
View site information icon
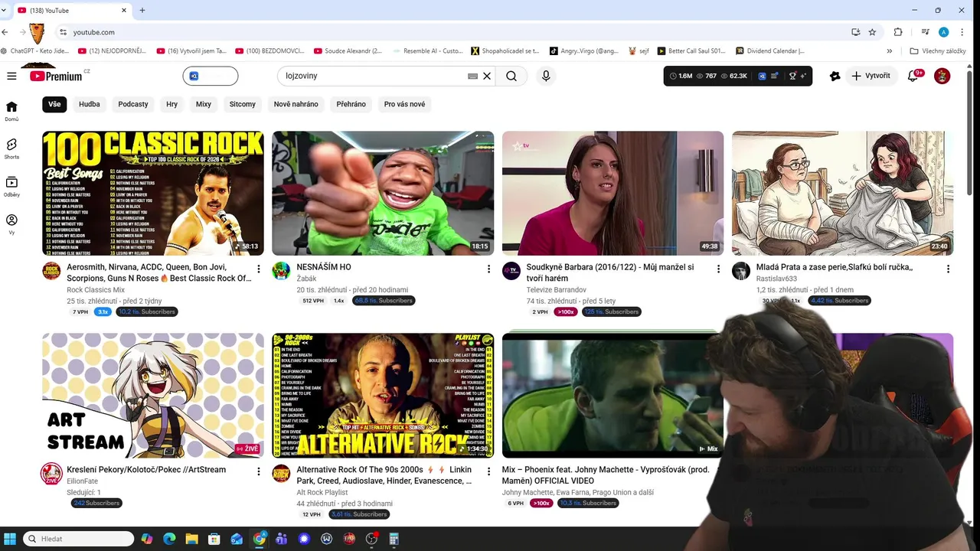[x=63, y=32]
